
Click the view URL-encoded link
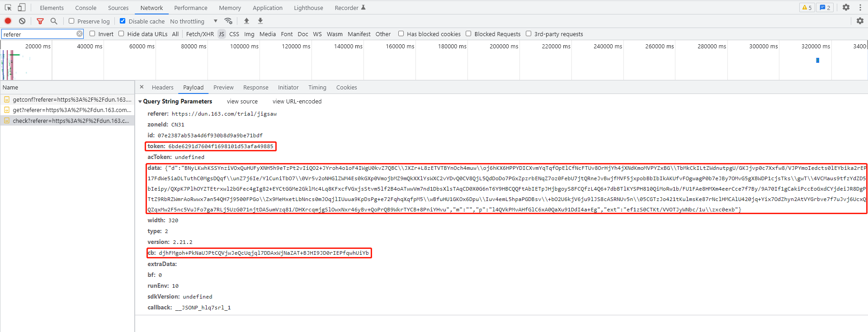point(297,102)
